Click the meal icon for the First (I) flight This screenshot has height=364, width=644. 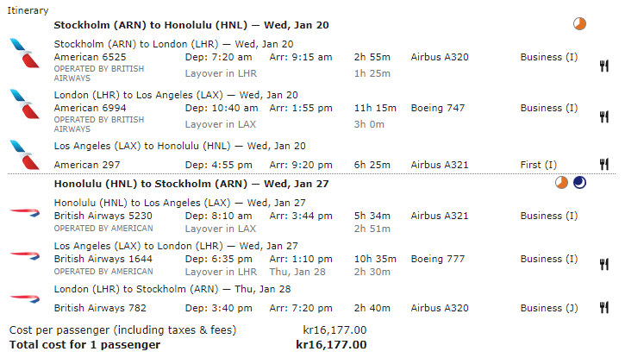(x=604, y=164)
